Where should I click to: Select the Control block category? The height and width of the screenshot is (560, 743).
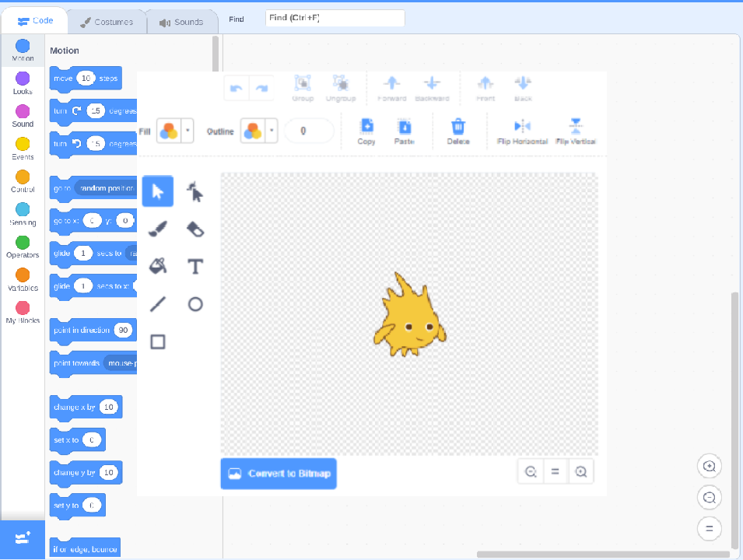coord(23,181)
